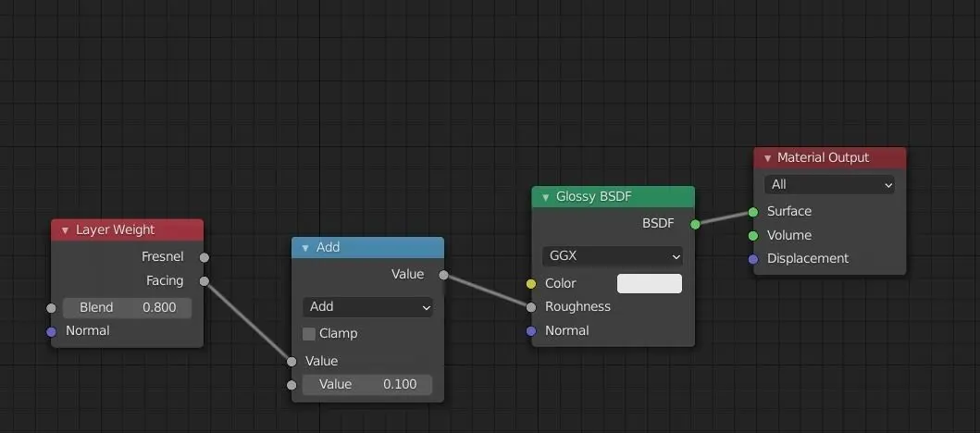980x433 pixels.
Task: Open the All render target dropdown
Action: pyautogui.click(x=830, y=185)
